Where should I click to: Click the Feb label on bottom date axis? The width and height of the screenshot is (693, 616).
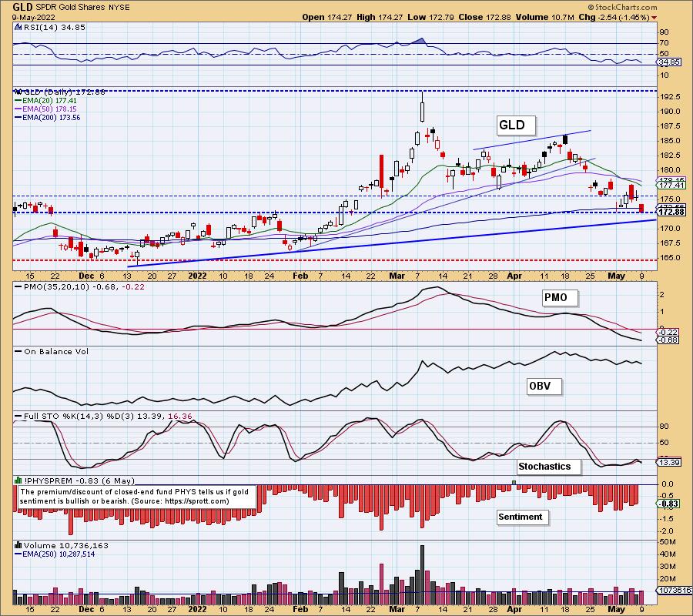tap(300, 609)
